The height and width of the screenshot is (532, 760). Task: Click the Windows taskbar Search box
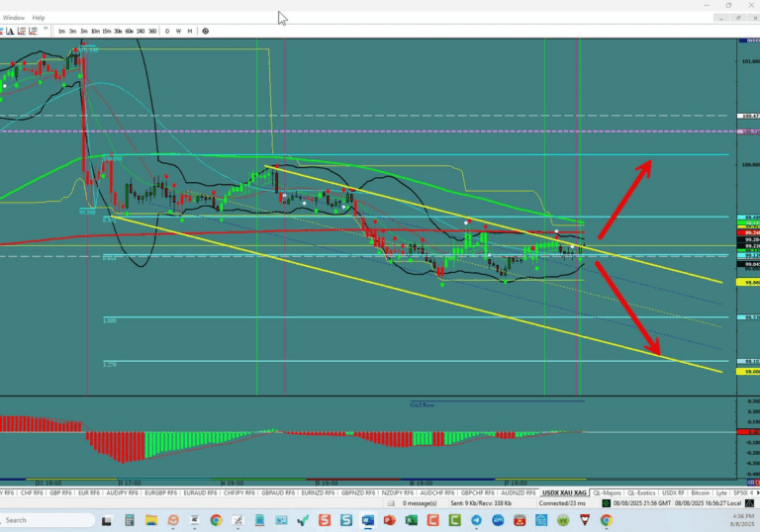[x=47, y=520]
